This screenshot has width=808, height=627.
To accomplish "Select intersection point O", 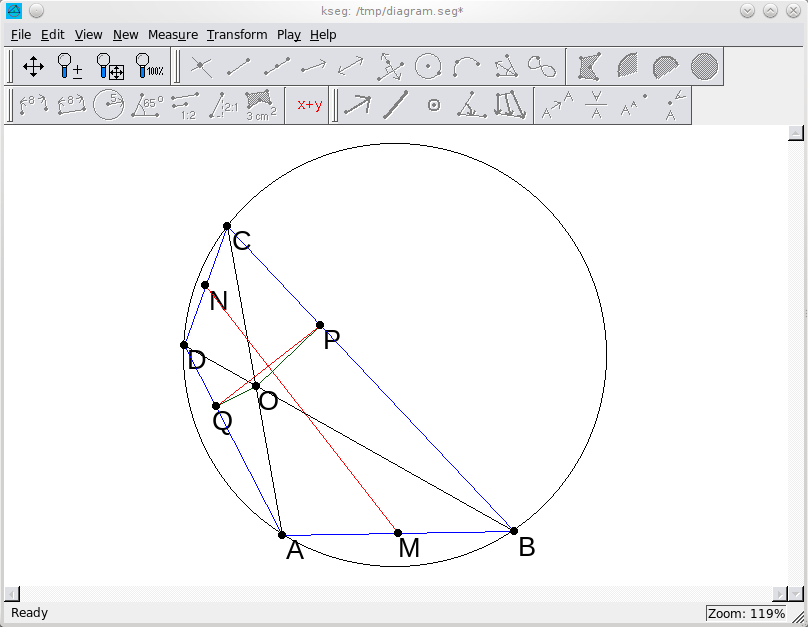I will point(256,385).
